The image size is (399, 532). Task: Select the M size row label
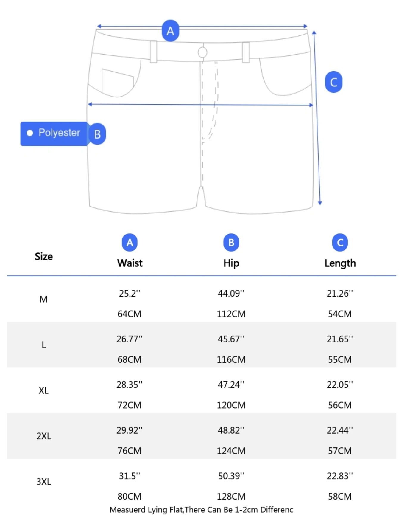pos(43,299)
